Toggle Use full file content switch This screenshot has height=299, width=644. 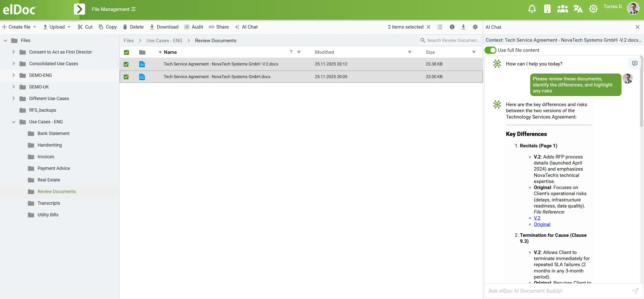pos(490,50)
